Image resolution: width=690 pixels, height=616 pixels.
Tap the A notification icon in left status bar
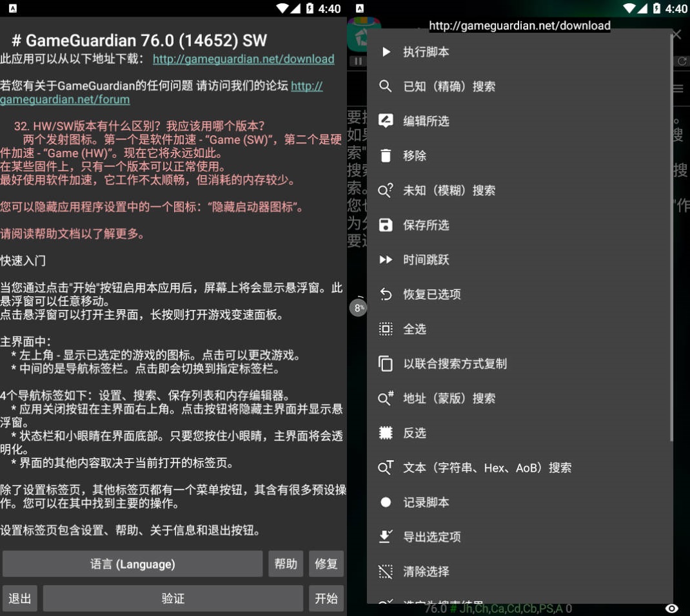click(x=13, y=8)
